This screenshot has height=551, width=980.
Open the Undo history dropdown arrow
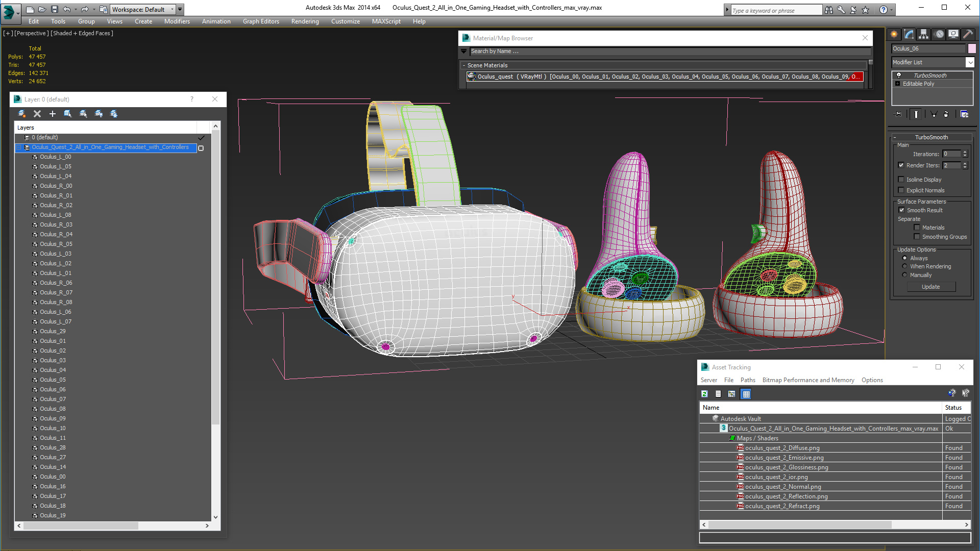point(76,9)
